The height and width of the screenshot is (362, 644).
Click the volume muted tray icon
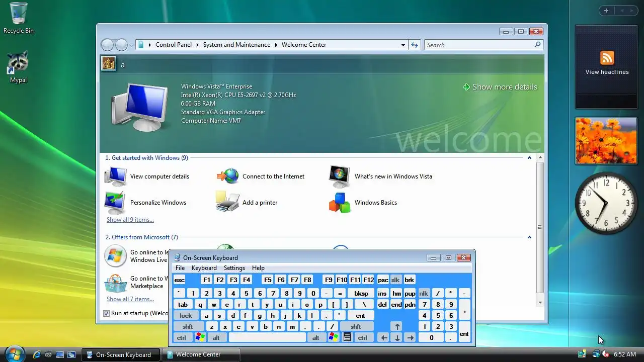[605, 354]
